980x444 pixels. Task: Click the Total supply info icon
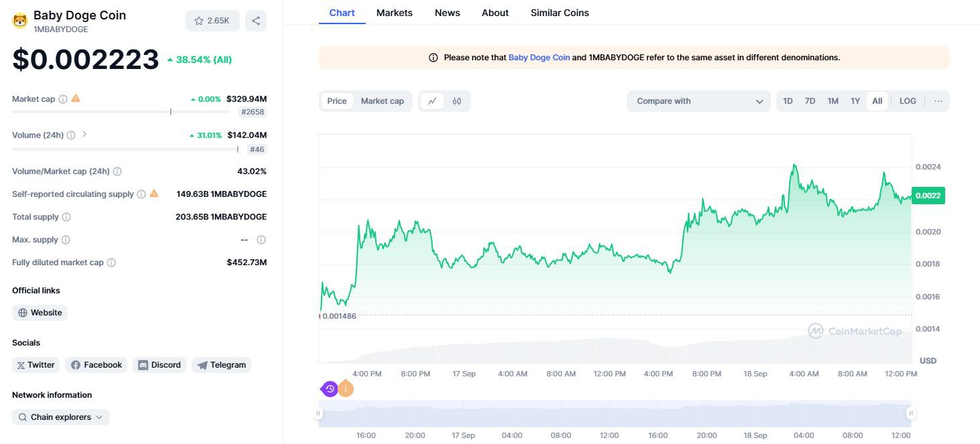coord(66,217)
